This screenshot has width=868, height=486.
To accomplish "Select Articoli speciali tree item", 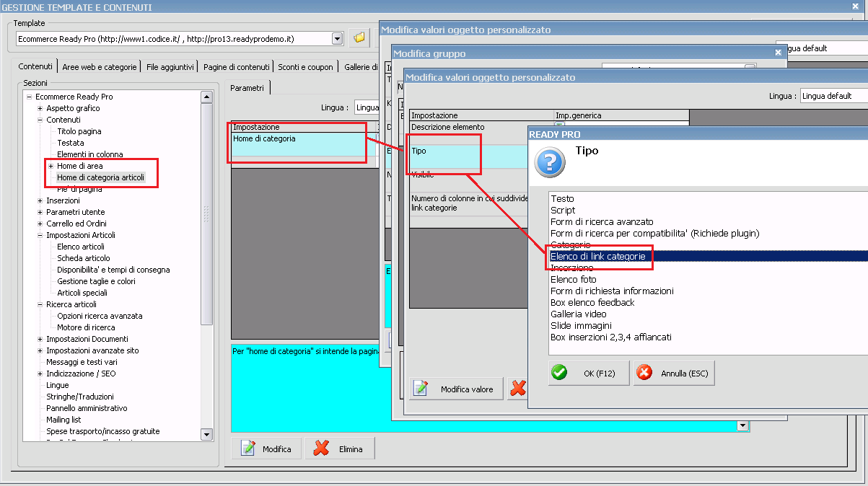I will pyautogui.click(x=82, y=293).
